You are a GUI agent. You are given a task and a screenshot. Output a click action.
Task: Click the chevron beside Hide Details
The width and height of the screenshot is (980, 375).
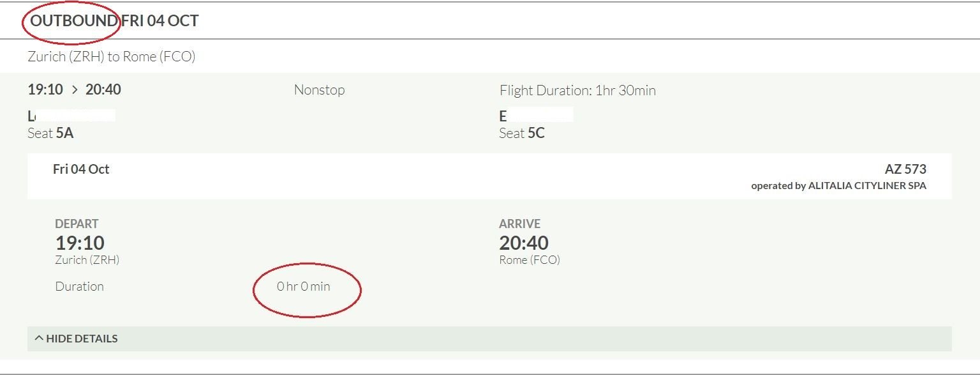click(x=39, y=339)
